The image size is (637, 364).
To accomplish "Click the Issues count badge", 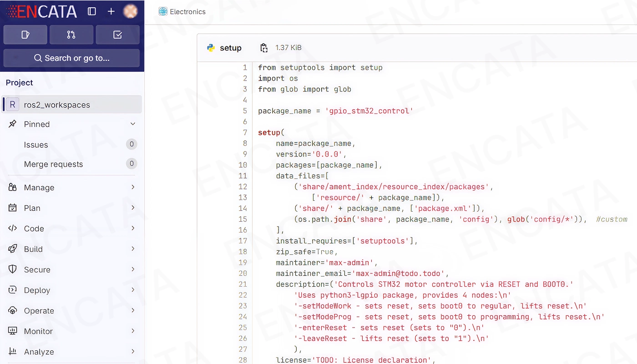I will tap(131, 144).
